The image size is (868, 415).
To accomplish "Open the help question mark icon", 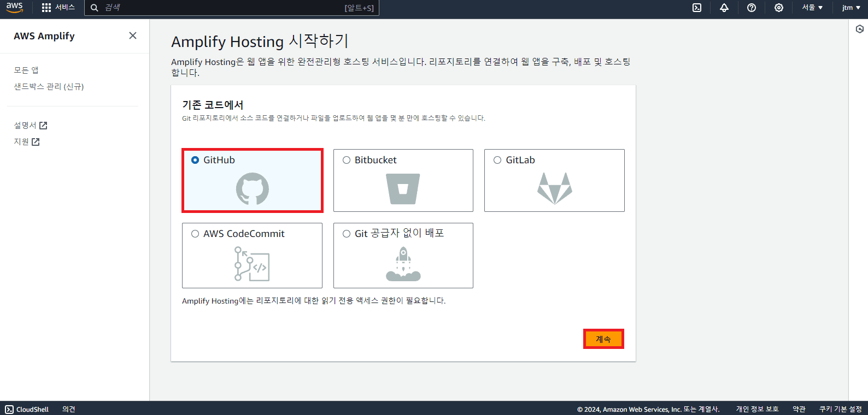I will pyautogui.click(x=752, y=8).
